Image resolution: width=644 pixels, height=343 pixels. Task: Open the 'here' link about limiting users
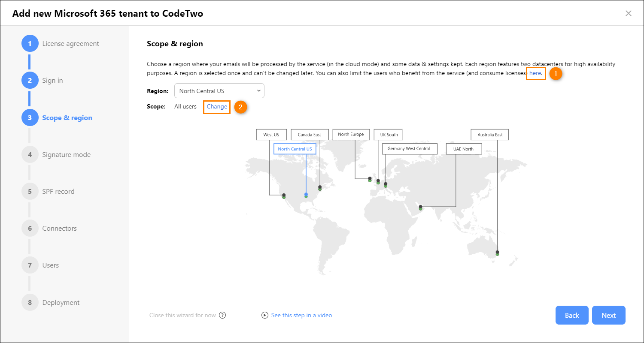535,73
